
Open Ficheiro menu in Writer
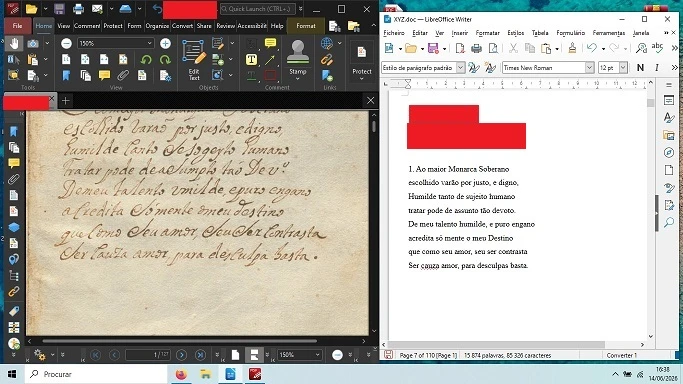[x=394, y=33]
